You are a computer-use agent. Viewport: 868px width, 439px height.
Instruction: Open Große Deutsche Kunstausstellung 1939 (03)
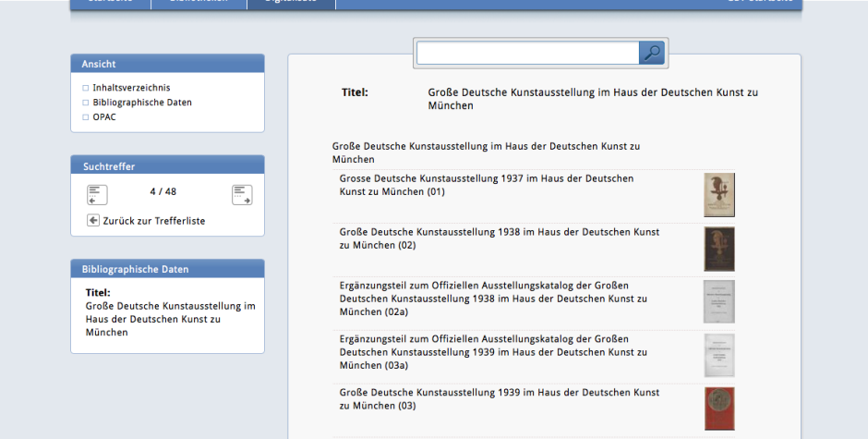click(500, 399)
